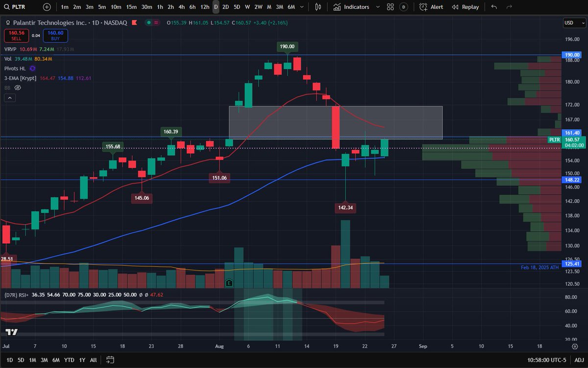Collapse the indicator legend list
This screenshot has width=588, height=368.
coord(10,98)
